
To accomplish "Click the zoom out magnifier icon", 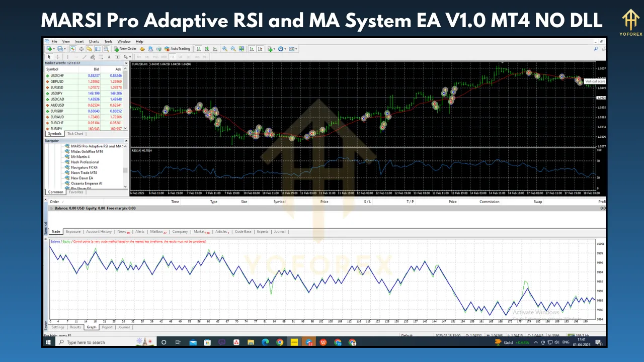I will point(233,49).
